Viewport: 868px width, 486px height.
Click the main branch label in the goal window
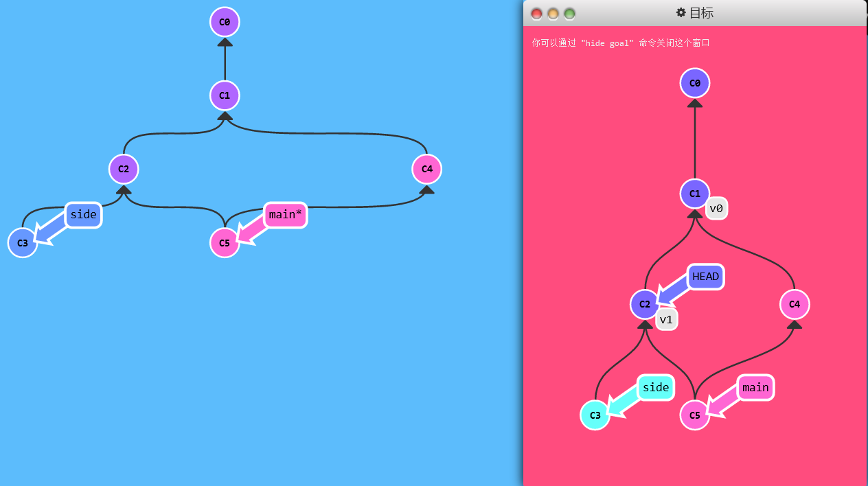click(x=755, y=387)
